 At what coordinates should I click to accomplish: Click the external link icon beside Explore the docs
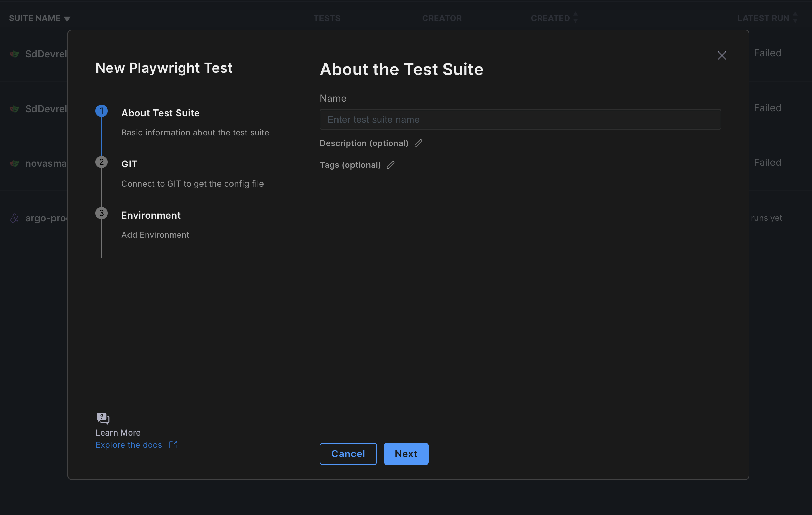(173, 445)
